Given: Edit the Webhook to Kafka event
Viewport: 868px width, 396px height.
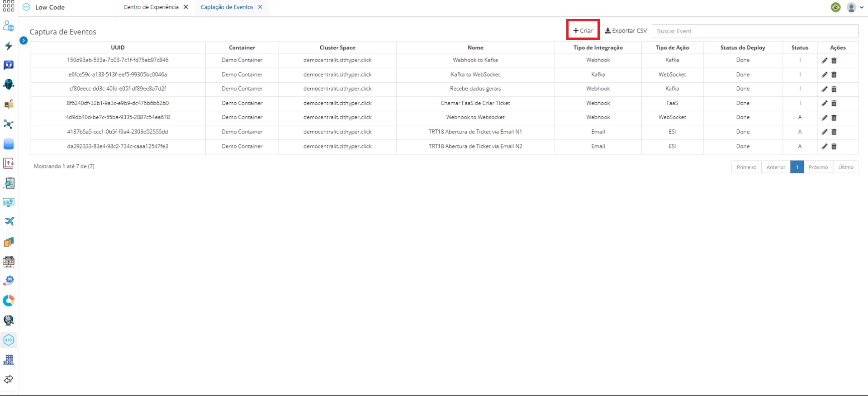Looking at the screenshot, I should click(825, 60).
